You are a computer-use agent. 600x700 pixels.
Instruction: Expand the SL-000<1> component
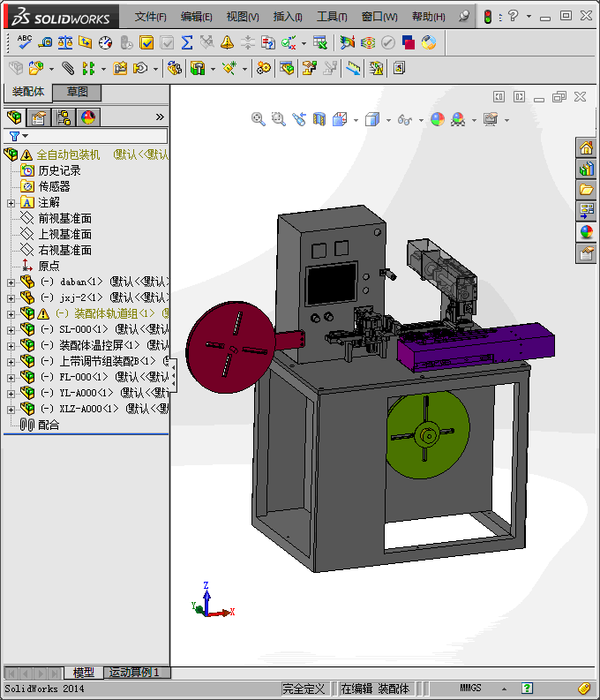[x=11, y=330]
